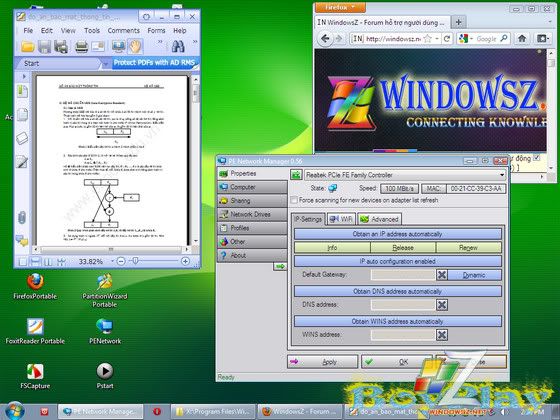Open new tab in Firefox
The height and width of the screenshot is (420, 560).
(x=459, y=22)
